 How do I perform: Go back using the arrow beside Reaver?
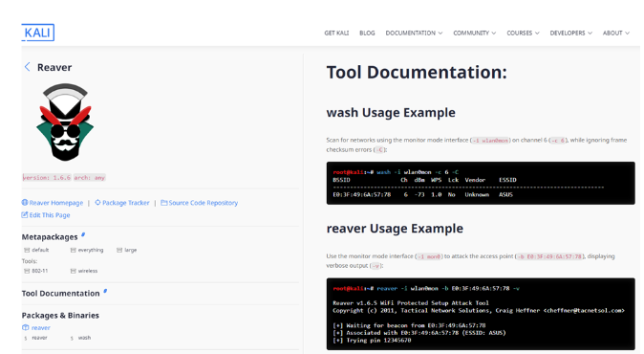(27, 67)
